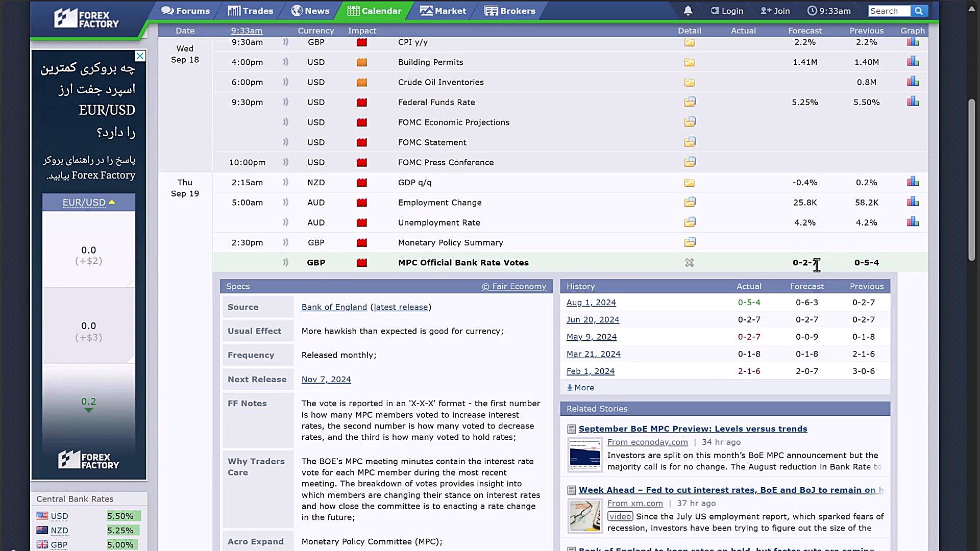980x551 pixels.
Task: Open USD central bank rate link
Action: point(59,516)
